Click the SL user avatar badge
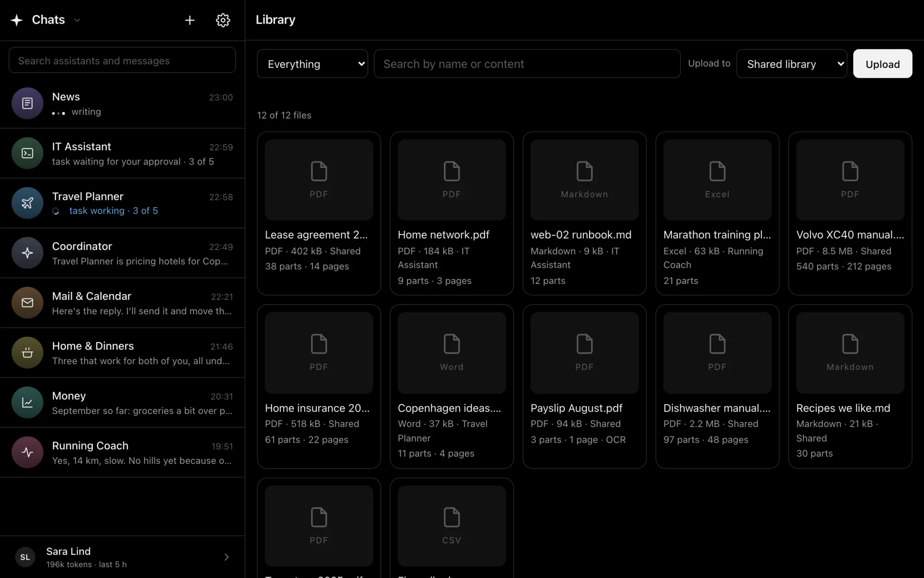This screenshot has width=924, height=578. click(x=25, y=557)
